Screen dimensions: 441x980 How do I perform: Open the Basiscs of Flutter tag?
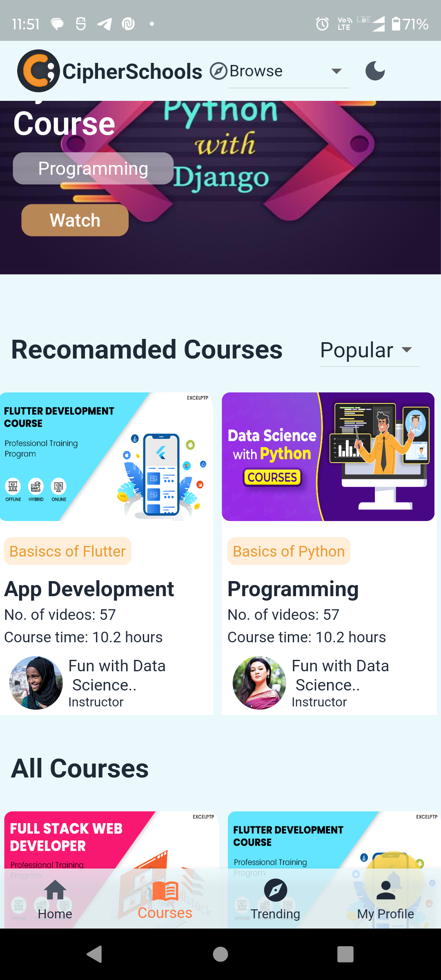[67, 551]
